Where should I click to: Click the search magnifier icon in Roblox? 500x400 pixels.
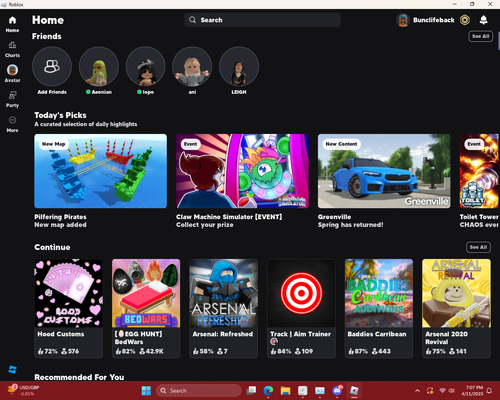coord(192,20)
